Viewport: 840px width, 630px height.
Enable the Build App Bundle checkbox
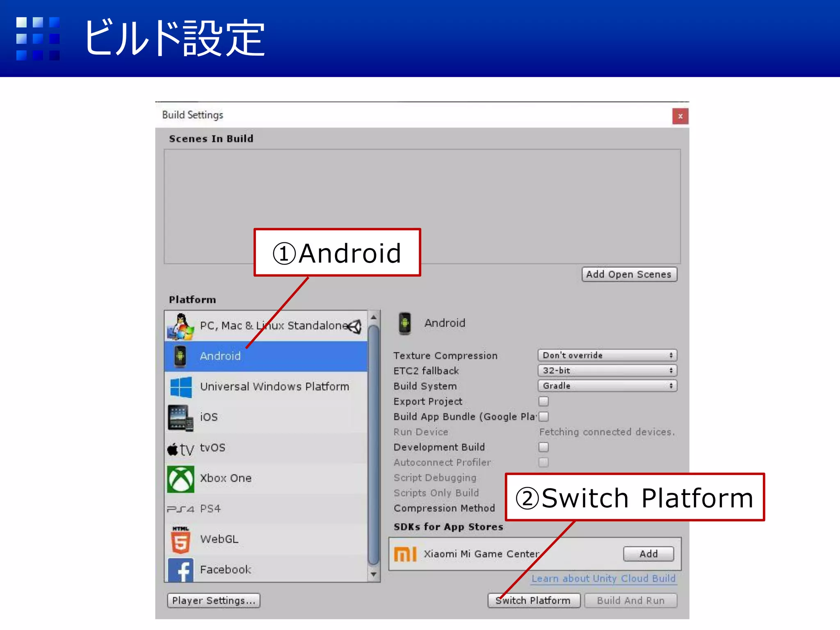click(543, 416)
